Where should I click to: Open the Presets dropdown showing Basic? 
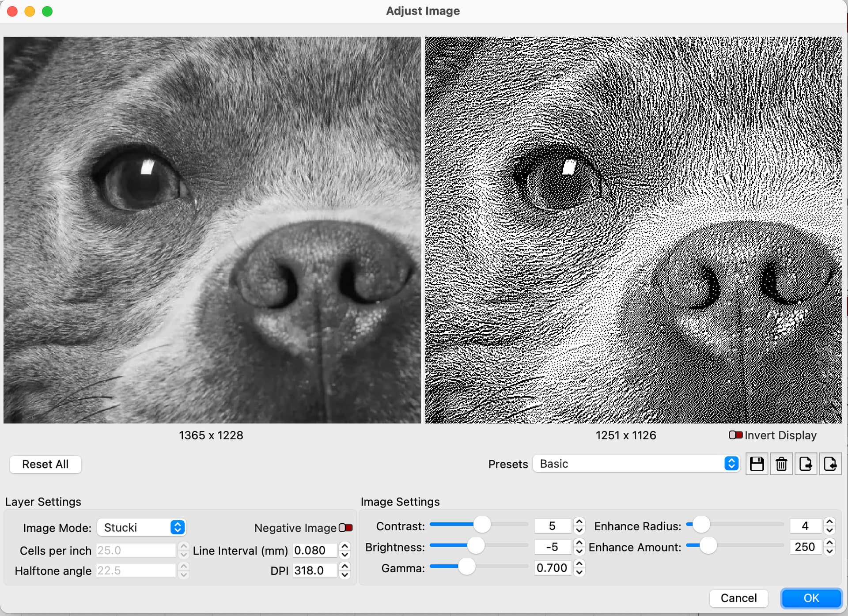[x=636, y=464]
